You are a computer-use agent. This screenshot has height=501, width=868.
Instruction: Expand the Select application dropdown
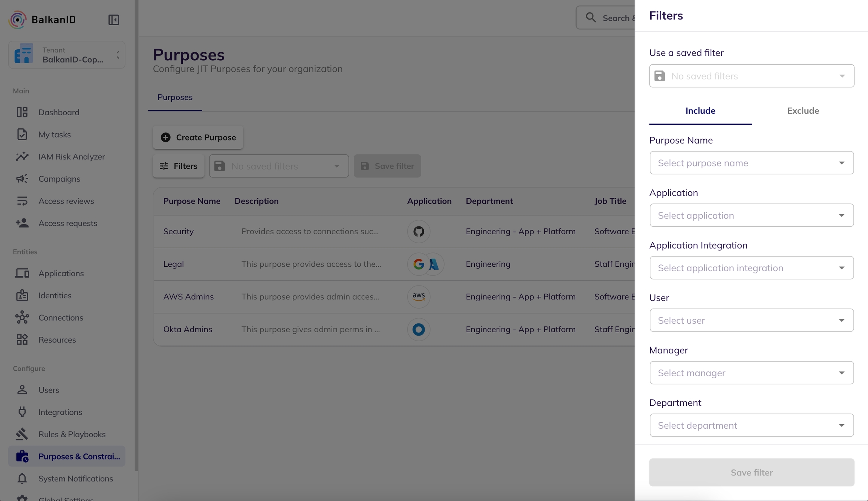coord(751,215)
